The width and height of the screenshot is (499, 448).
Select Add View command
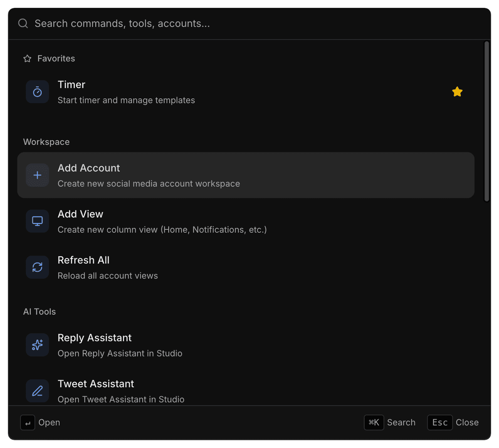pos(245,221)
